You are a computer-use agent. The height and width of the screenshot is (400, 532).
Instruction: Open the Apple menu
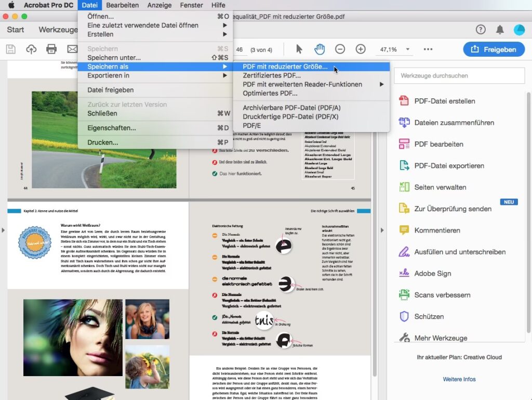tap(11, 5)
